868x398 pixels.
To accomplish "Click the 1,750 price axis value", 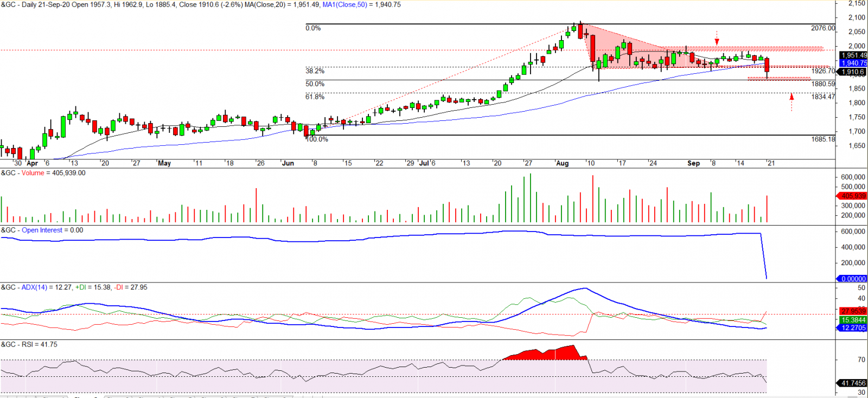I will pos(857,118).
